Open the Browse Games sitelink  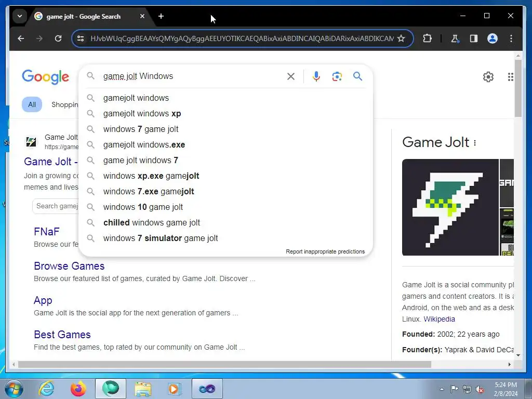(x=69, y=266)
